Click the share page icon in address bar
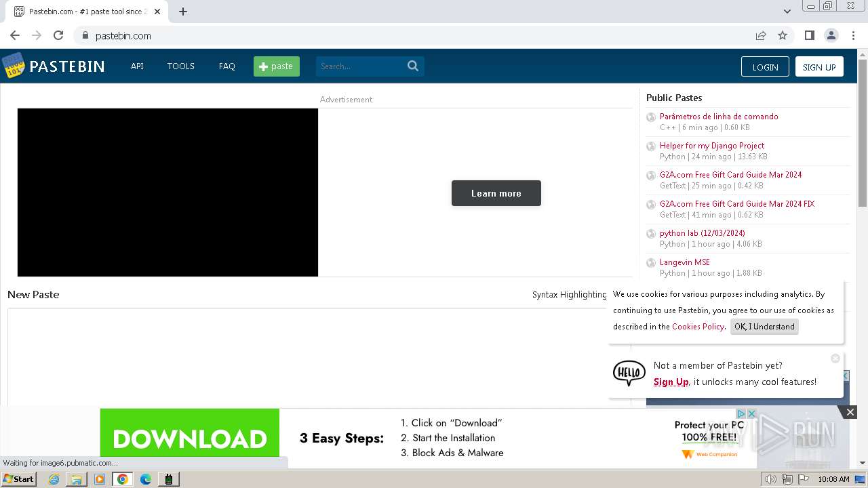The image size is (868, 488). click(761, 35)
